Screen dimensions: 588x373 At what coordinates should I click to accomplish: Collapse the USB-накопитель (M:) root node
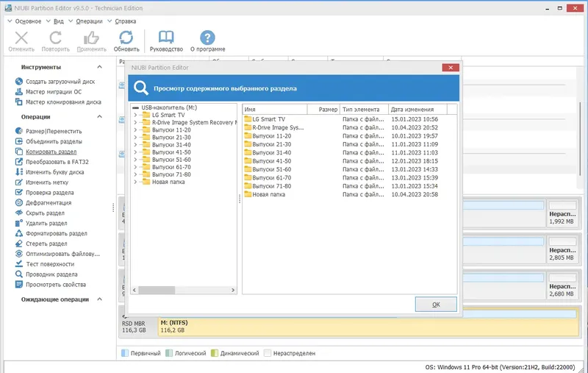(135, 107)
